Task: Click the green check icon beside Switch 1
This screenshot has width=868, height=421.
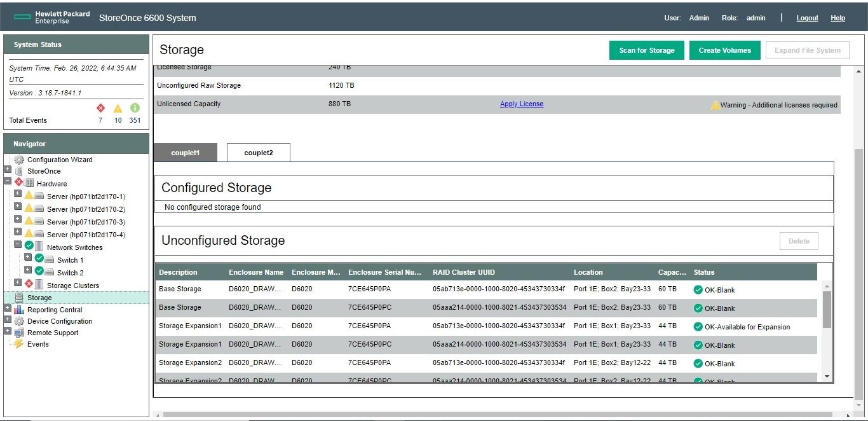Action: click(x=39, y=259)
